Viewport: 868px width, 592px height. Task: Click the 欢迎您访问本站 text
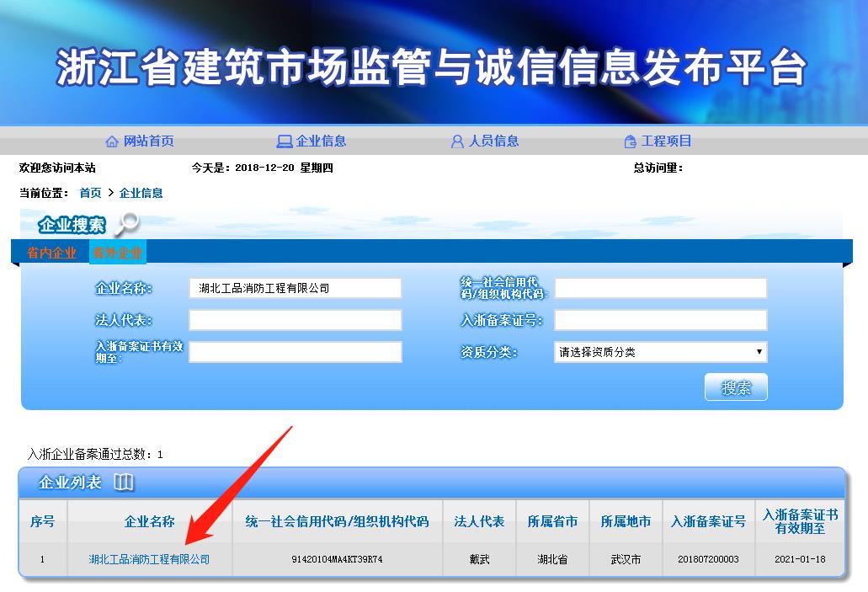tap(57, 168)
